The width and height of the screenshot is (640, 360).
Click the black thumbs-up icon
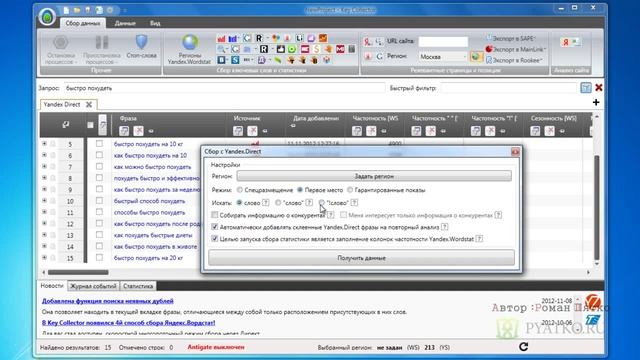pyautogui.click(x=280, y=49)
